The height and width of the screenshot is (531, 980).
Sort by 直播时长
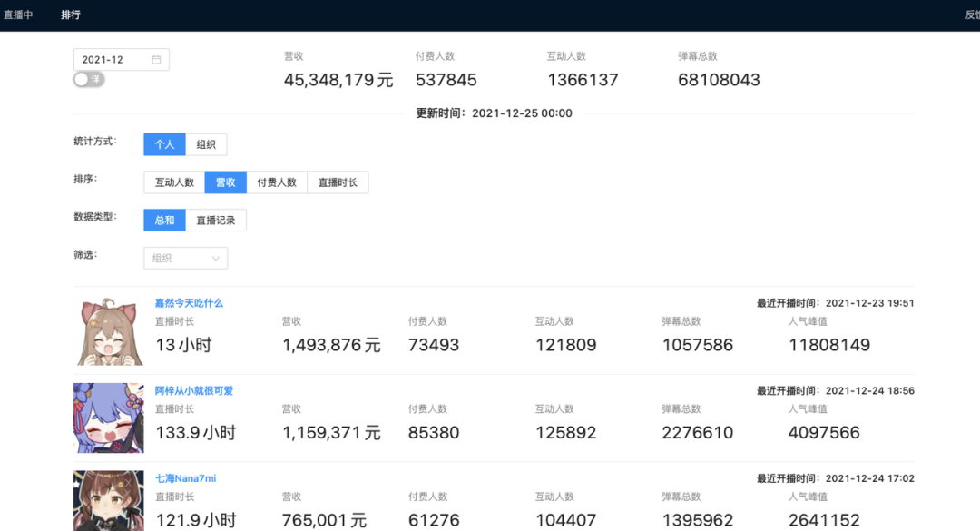[x=338, y=182]
